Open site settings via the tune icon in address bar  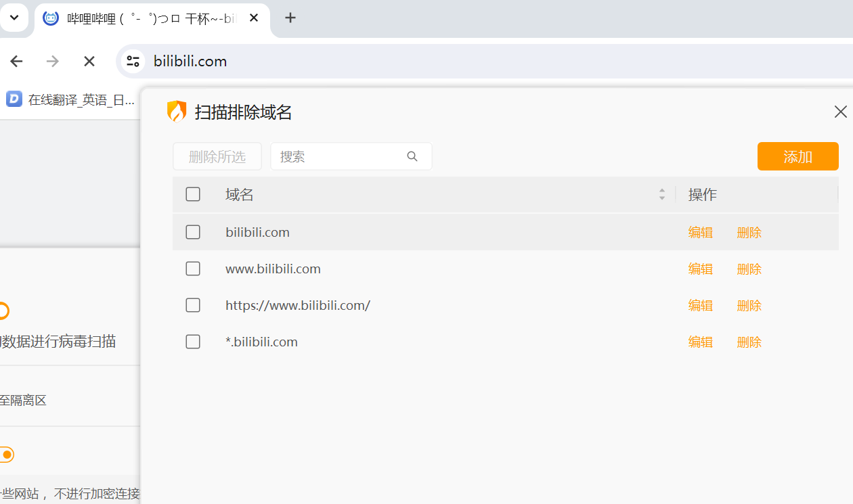click(133, 61)
